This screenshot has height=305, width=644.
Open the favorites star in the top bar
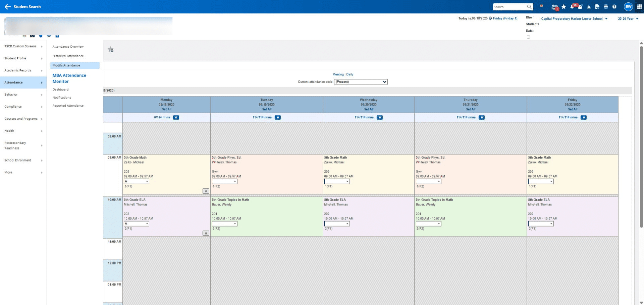(563, 7)
